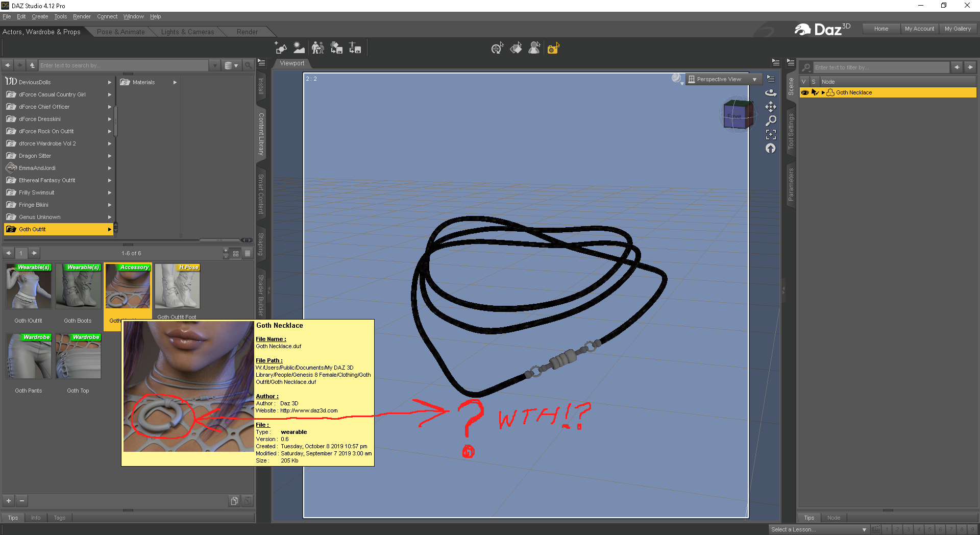Click the folder tree vertical scrollbar
This screenshot has height=535, width=980.
(x=115, y=121)
